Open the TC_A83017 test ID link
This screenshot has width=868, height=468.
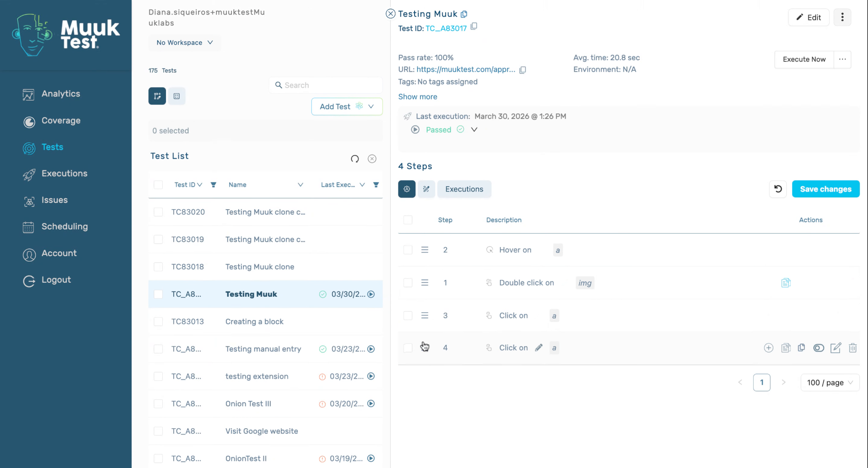tap(446, 28)
